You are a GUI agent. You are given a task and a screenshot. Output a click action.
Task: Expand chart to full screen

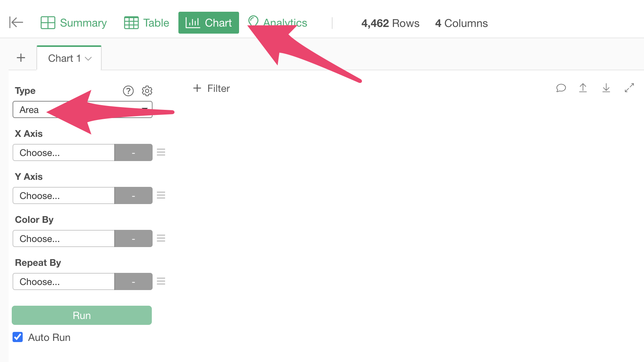click(x=629, y=88)
